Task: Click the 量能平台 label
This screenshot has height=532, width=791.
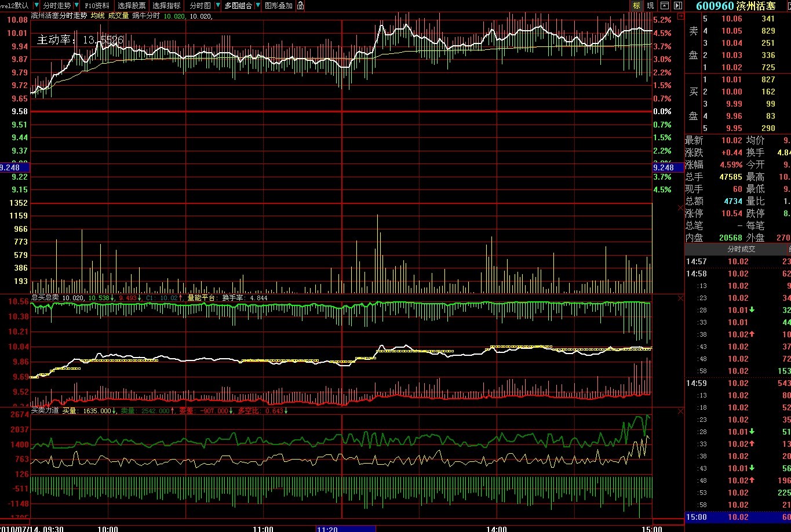Action: point(201,298)
